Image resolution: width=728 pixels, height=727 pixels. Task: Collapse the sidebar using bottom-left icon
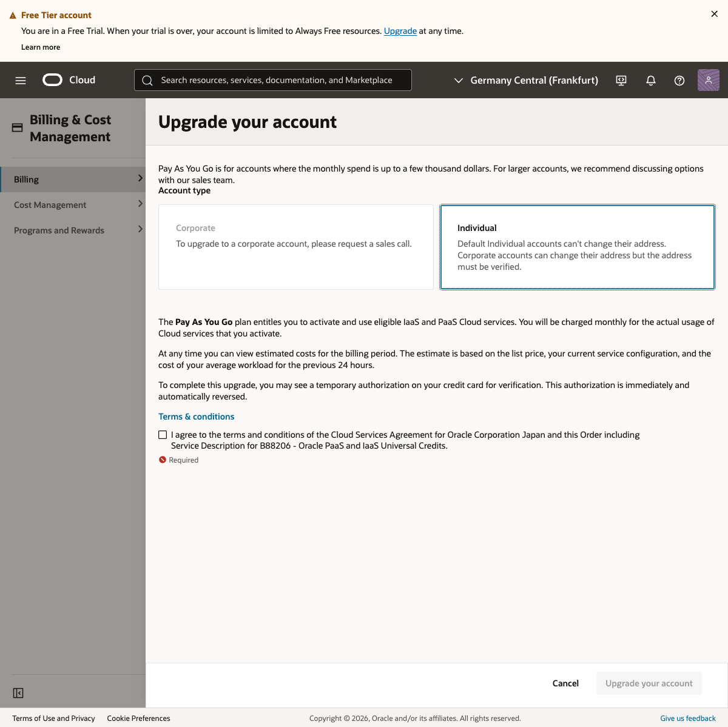tap(18, 693)
